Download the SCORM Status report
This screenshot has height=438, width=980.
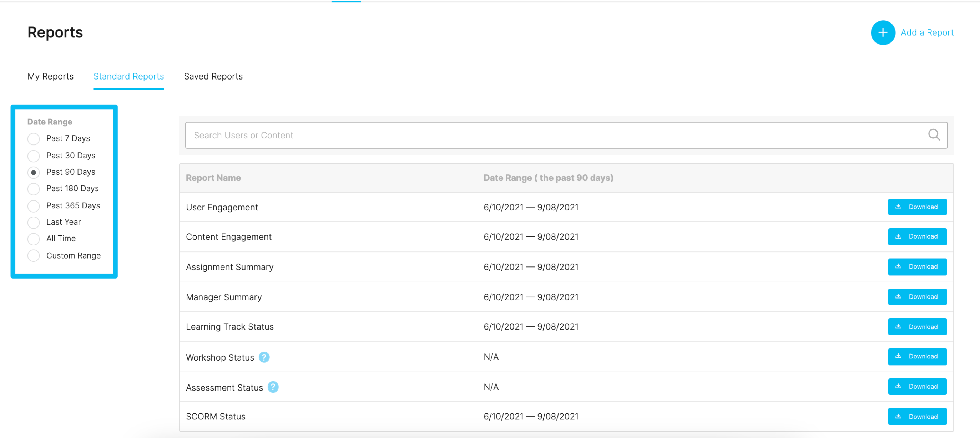(917, 416)
